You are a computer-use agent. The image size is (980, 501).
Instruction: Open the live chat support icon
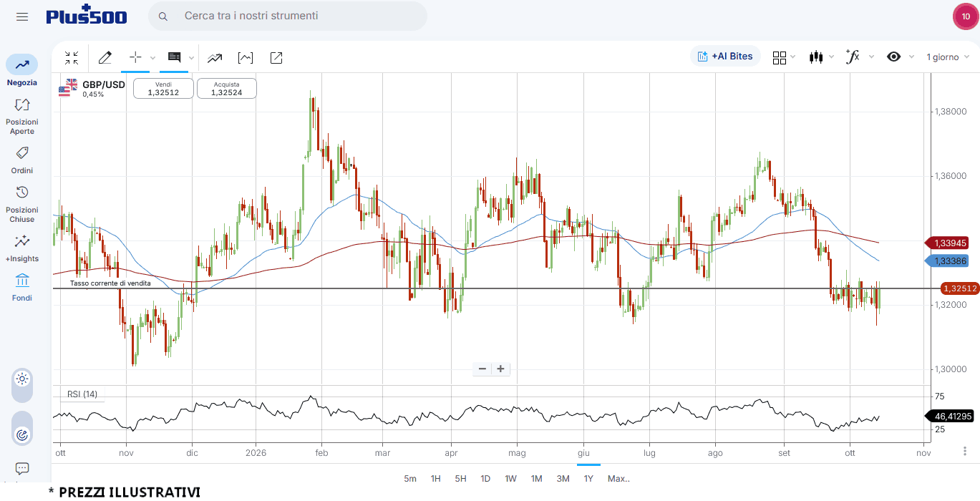click(22, 469)
